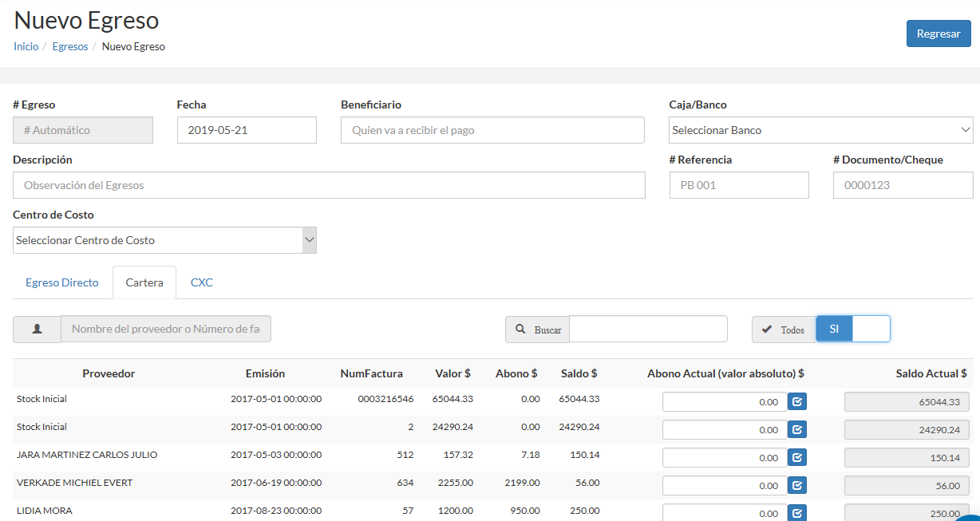This screenshot has width=980, height=521.
Task: Click invoice number 0003216546 cell
Action: click(x=385, y=399)
